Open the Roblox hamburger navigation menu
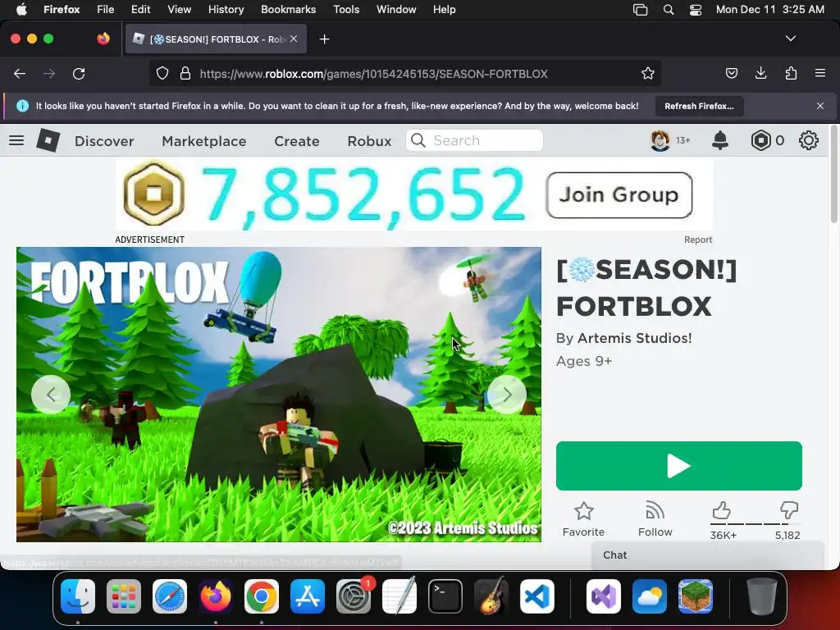The image size is (840, 630). point(16,140)
